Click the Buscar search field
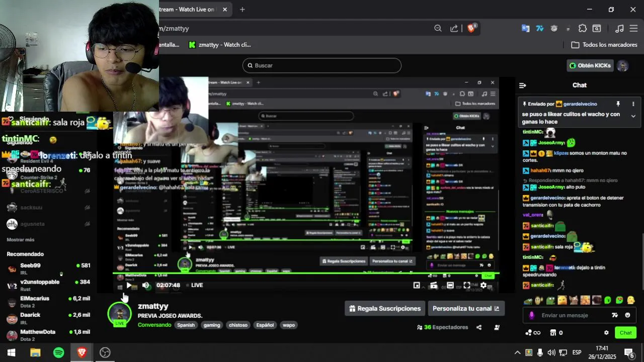This screenshot has height=362, width=644. tap(322, 65)
